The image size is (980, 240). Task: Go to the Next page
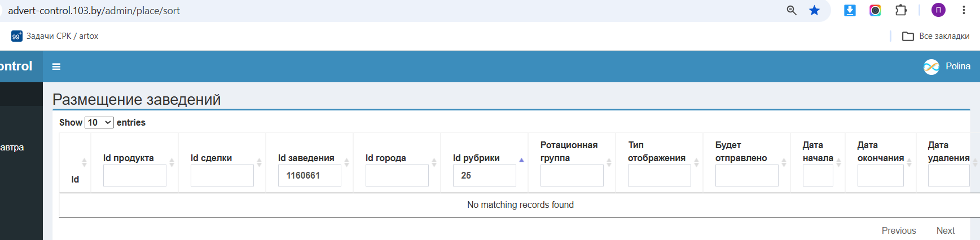(x=946, y=230)
